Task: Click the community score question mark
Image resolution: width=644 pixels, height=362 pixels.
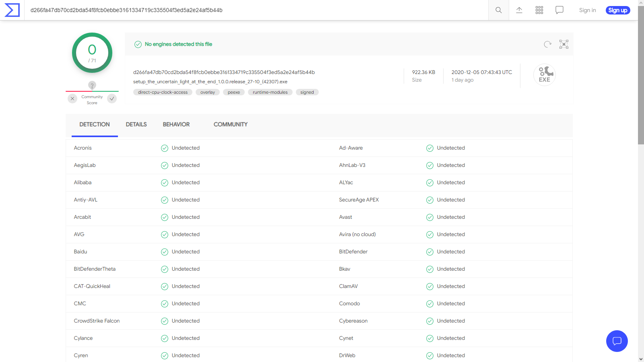Action: 92,85
